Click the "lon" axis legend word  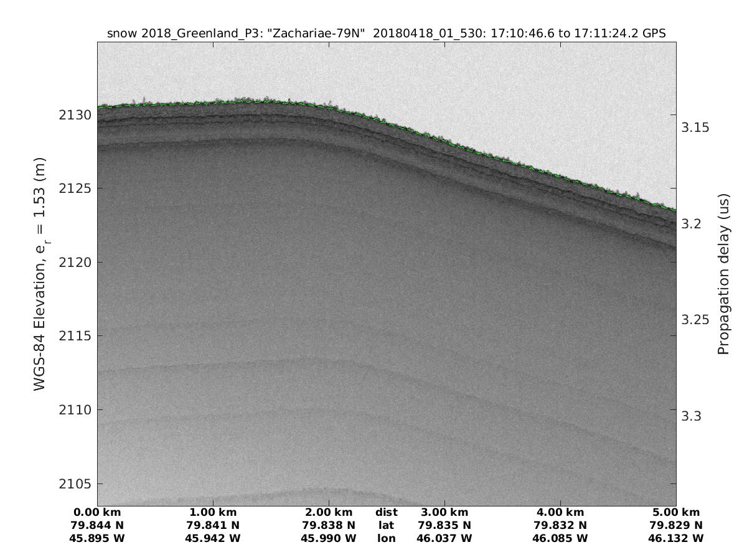coord(387,538)
